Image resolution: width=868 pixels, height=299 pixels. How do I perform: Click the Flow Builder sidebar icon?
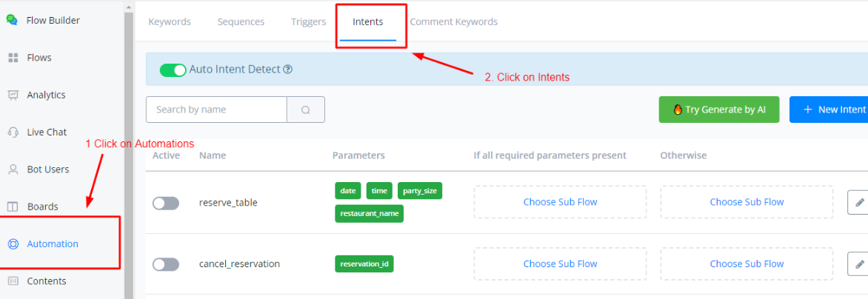coord(13,20)
